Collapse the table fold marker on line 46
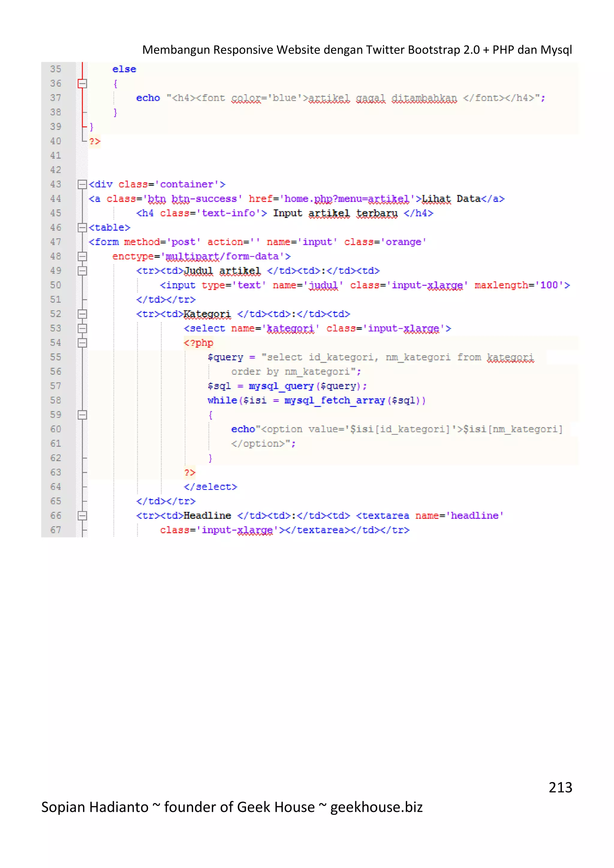614x868 pixels. (82, 227)
